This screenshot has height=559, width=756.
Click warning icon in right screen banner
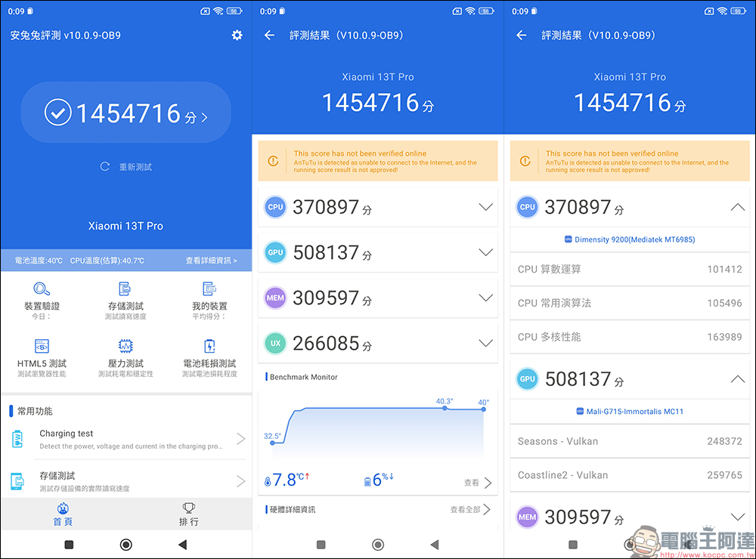coord(525,161)
